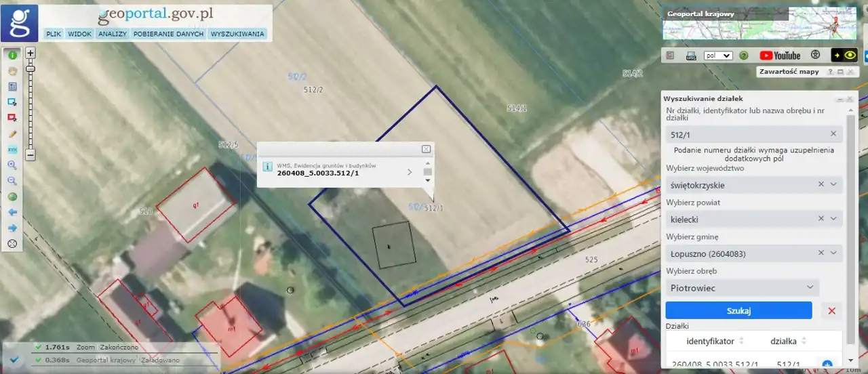Click the magnifier zoom-in tool
This screenshot has height=374, width=868.
[x=12, y=165]
